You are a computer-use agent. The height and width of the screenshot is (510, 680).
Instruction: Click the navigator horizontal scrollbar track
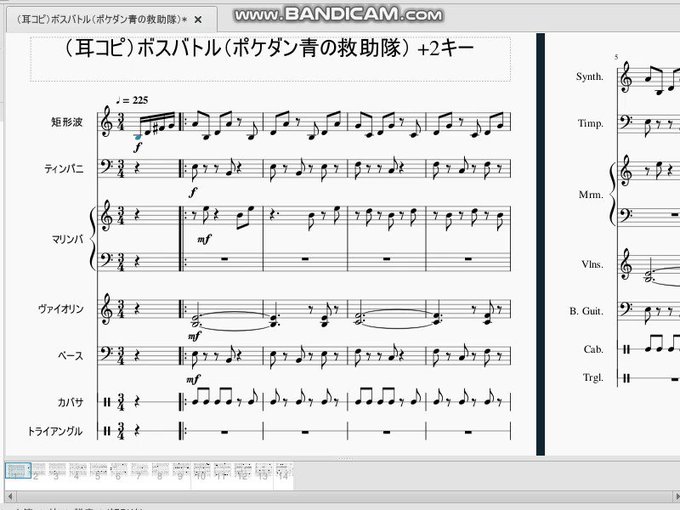click(x=345, y=496)
